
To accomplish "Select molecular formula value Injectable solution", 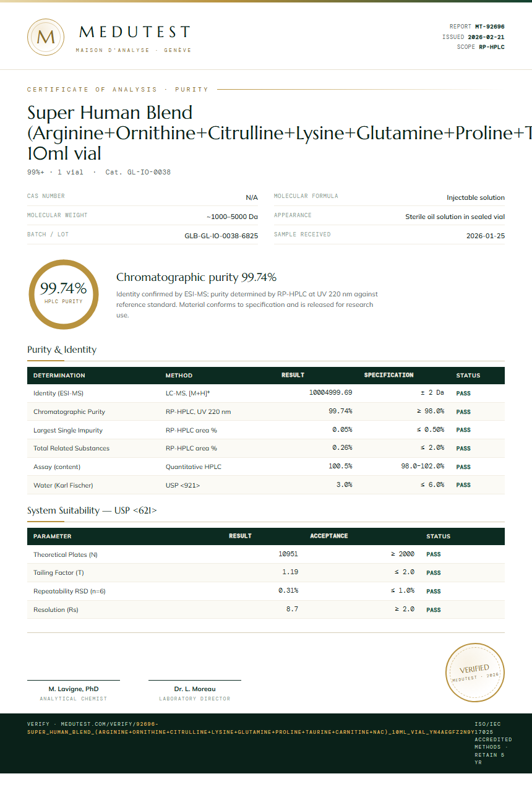I will pos(476,197).
